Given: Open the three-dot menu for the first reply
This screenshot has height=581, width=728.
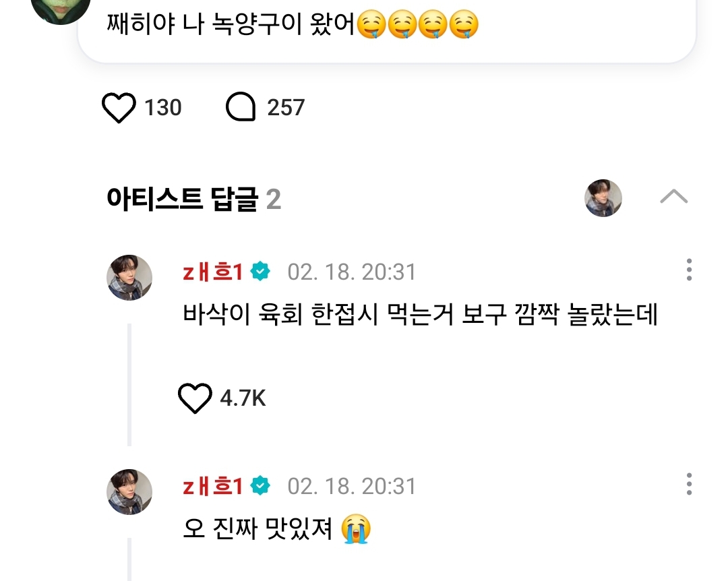Looking at the screenshot, I should pos(688,270).
